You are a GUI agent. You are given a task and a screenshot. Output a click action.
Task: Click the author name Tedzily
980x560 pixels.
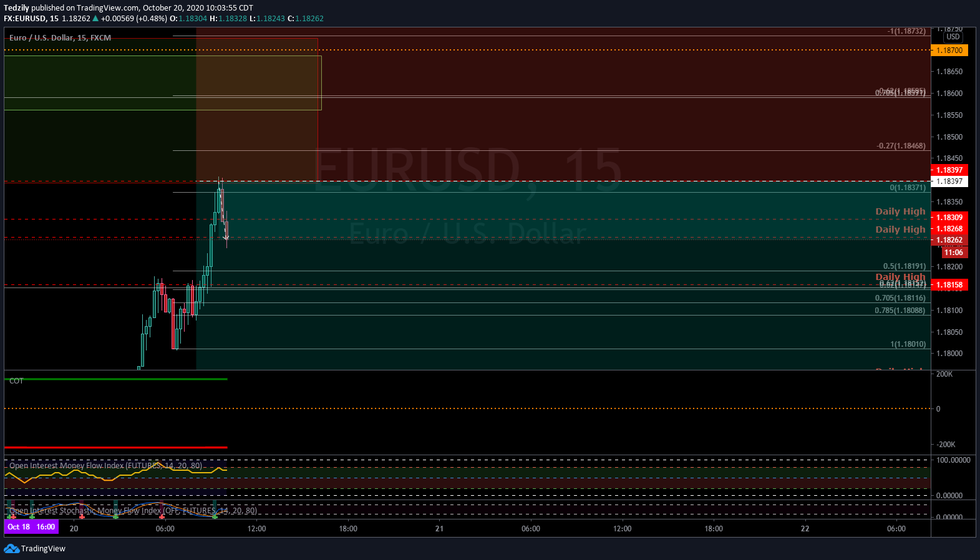16,8
